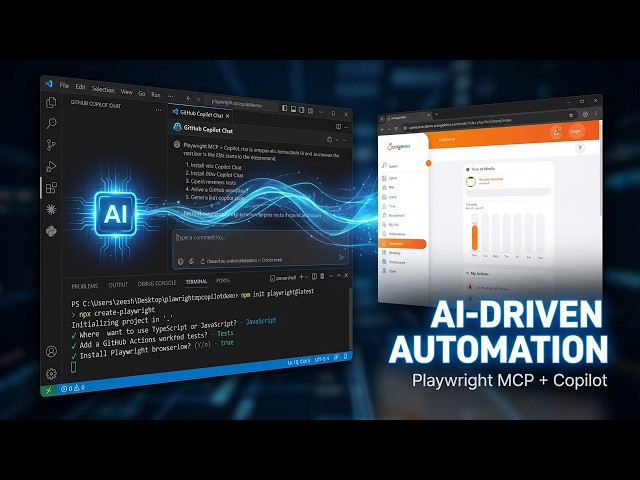Kill the terminal with trash icon
The width and height of the screenshot is (640, 480).
pyautogui.click(x=322, y=276)
